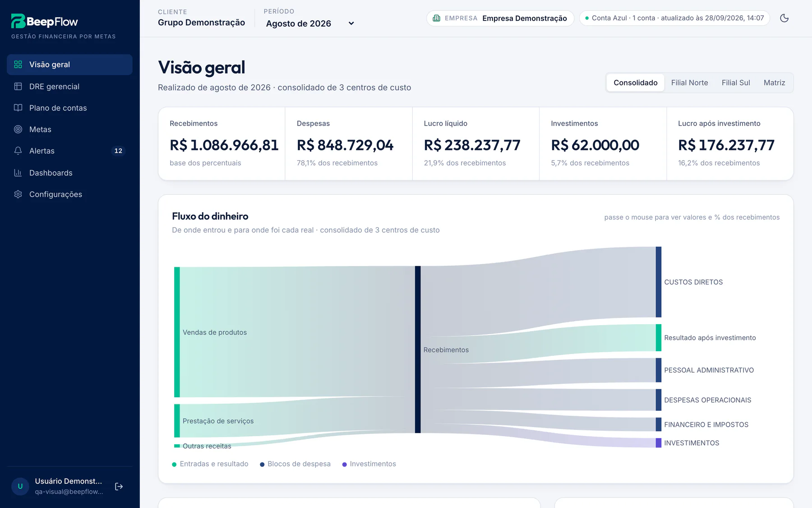The image size is (812, 508).
Task: Click the Conta Azul sync status pill
Action: (674, 18)
